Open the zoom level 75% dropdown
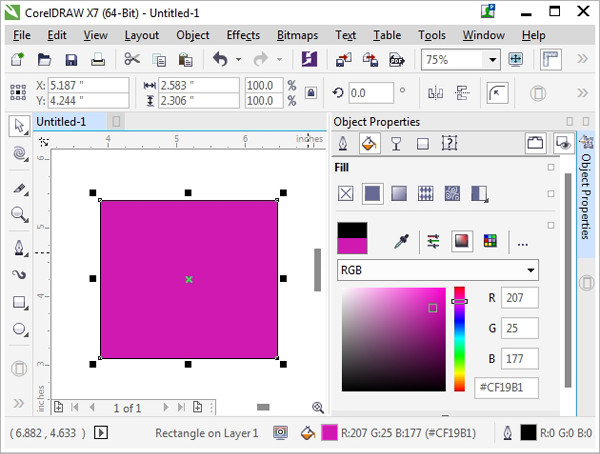 tap(492, 60)
